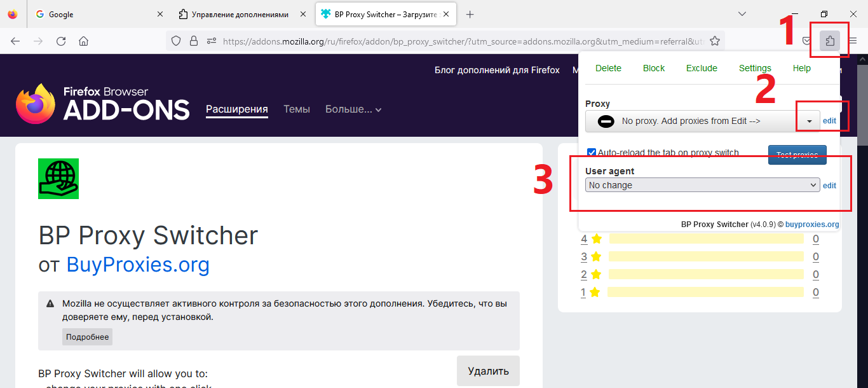The image size is (868, 388).
Task: Open Settings in proxy popup
Action: click(755, 68)
